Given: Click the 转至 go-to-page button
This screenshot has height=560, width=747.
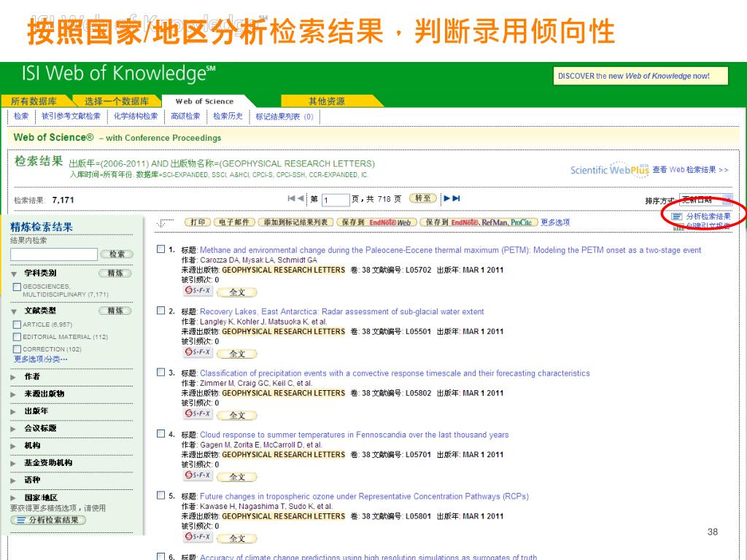Looking at the screenshot, I should pyautogui.click(x=423, y=198).
